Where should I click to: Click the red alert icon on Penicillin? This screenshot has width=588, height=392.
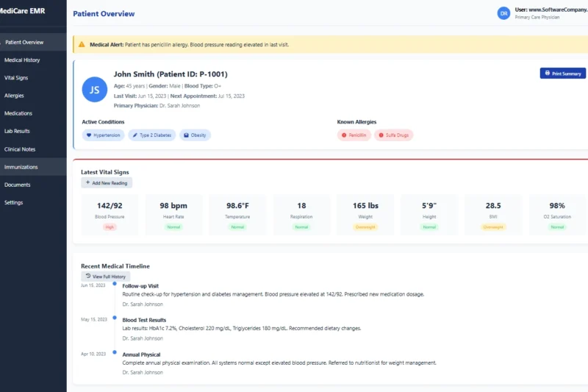344,135
